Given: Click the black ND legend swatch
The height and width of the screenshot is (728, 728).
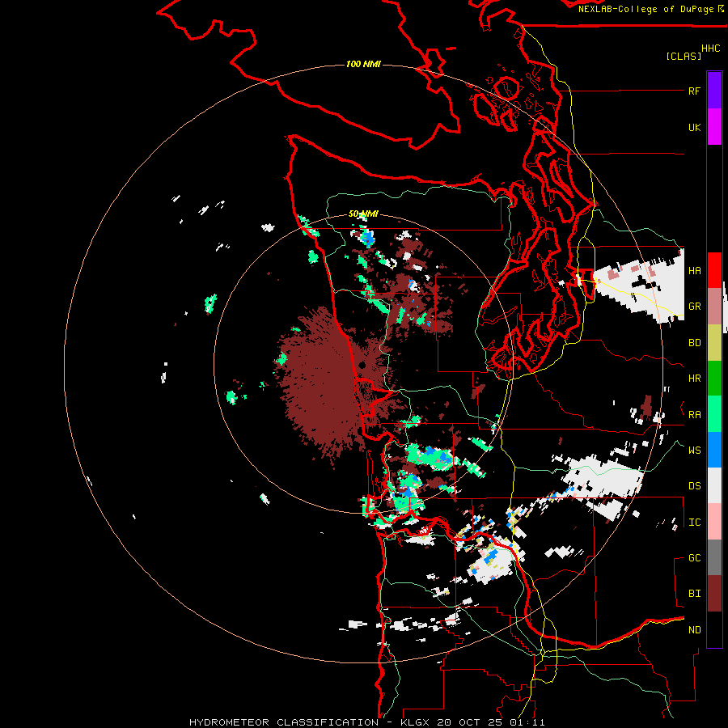Looking at the screenshot, I should 714,629.
